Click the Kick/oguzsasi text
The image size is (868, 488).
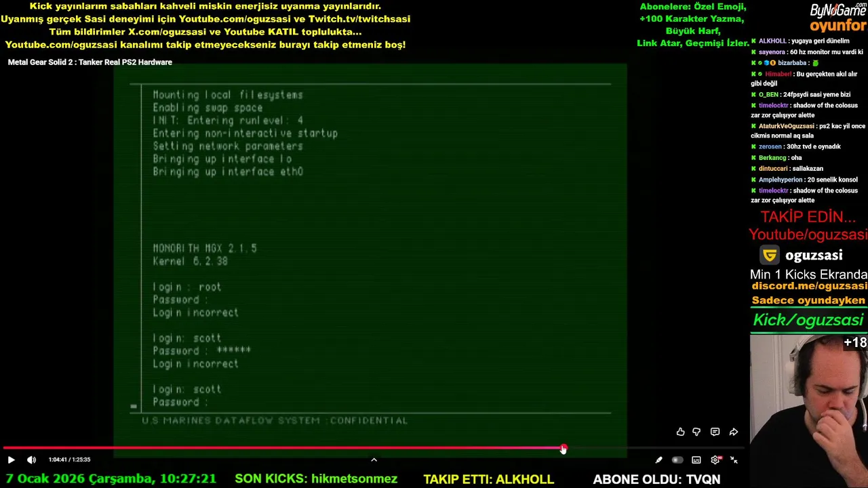coord(808,320)
